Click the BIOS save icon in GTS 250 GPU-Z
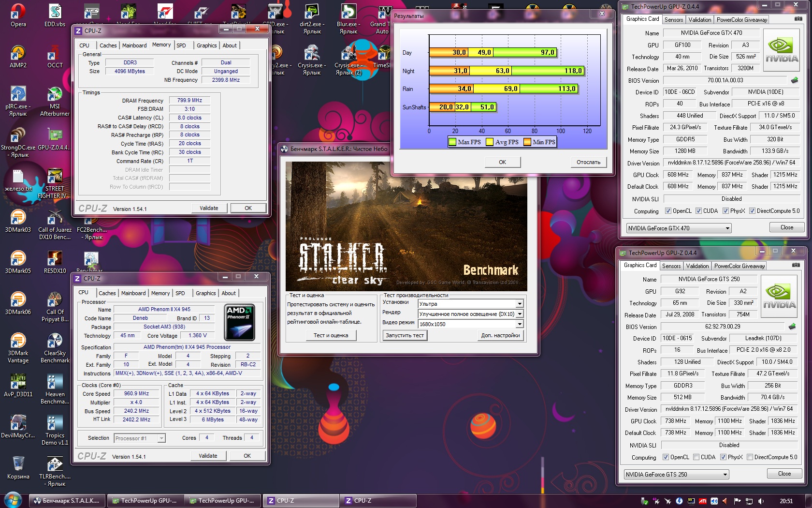812x508 pixels. click(792, 327)
